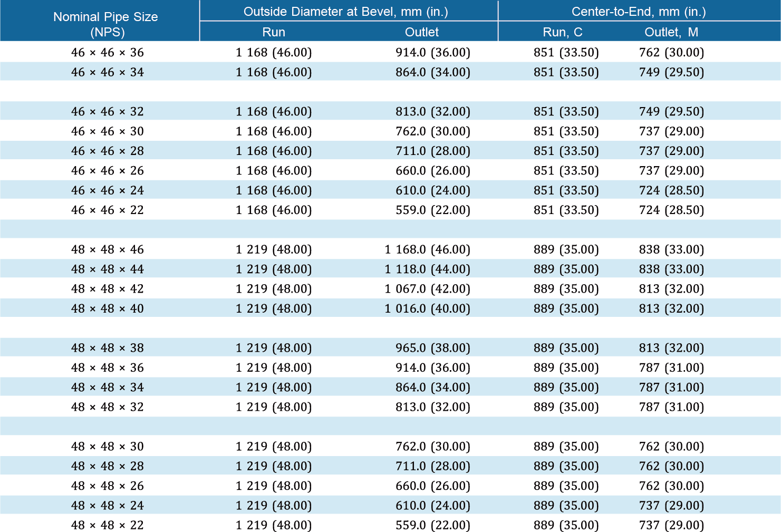The image size is (781, 532).
Task: Click the '48 × 48 × 46' row label
Action: [108, 249]
